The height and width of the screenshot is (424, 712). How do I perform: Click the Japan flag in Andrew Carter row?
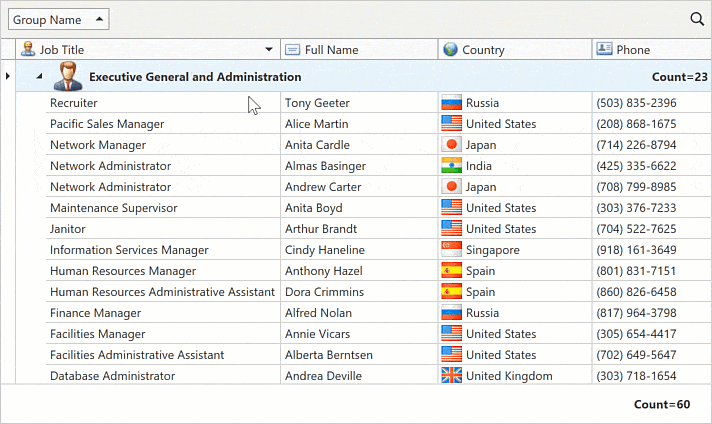pos(451,187)
